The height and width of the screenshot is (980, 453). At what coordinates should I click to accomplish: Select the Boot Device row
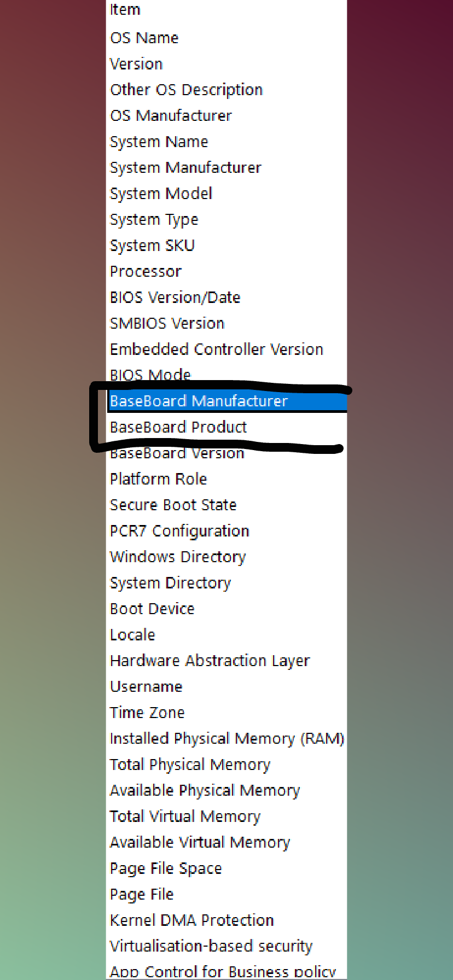click(226, 609)
